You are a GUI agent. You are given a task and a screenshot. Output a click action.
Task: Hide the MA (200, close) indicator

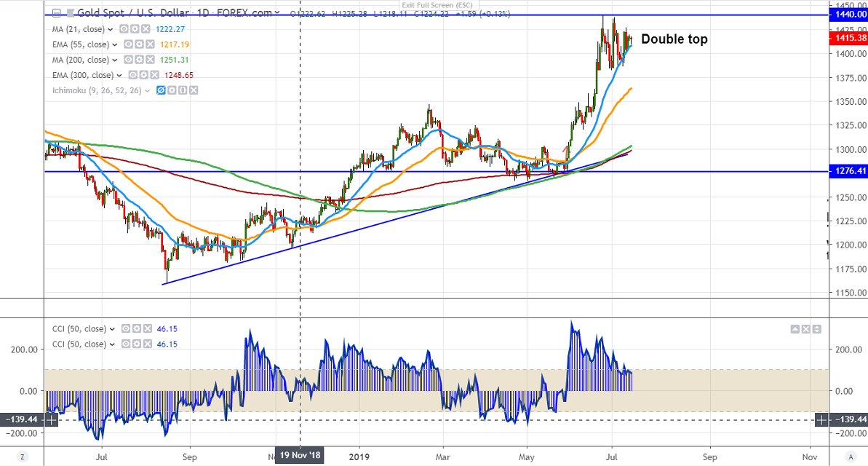click(129, 60)
